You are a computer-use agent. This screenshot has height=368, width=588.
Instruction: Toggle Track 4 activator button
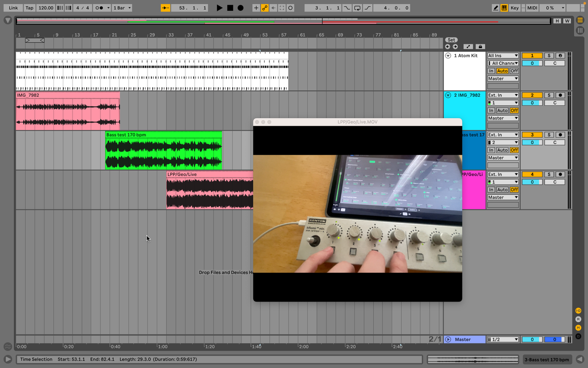click(x=532, y=174)
